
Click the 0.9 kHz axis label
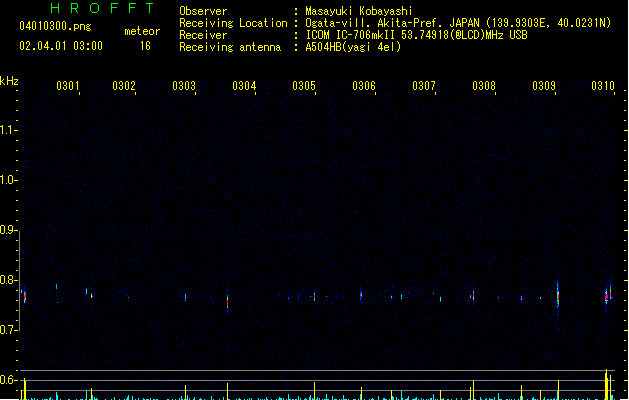[x=8, y=230]
